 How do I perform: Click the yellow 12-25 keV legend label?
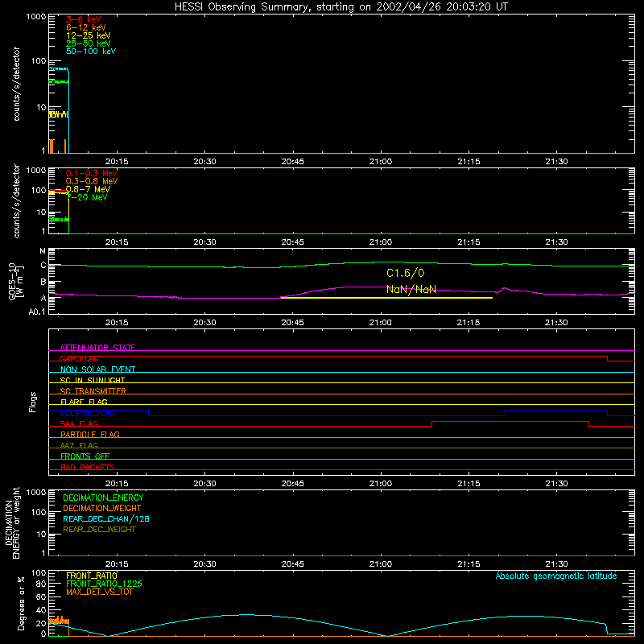[x=88, y=35]
